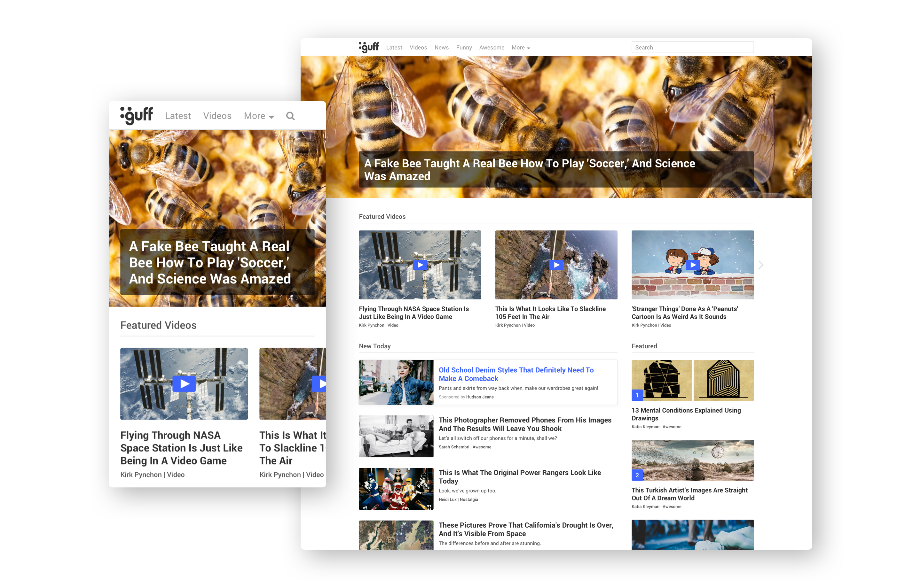Play the NASA Space Station video in desktop view
Screen dimensions: 921x588
click(420, 265)
